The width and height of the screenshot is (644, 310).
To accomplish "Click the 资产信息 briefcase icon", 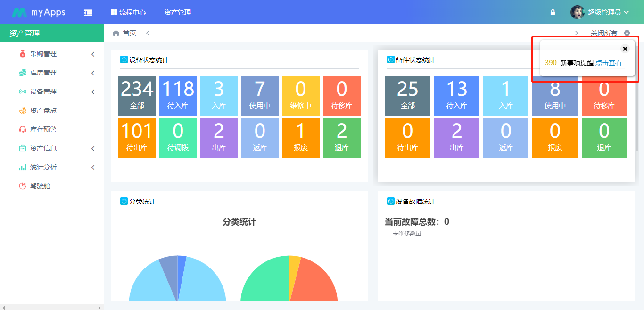I will [23, 148].
